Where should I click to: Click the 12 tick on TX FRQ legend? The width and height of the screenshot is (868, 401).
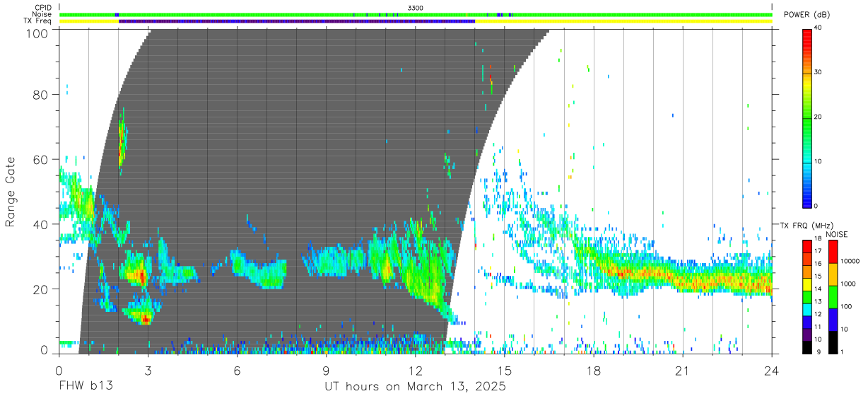(817, 314)
